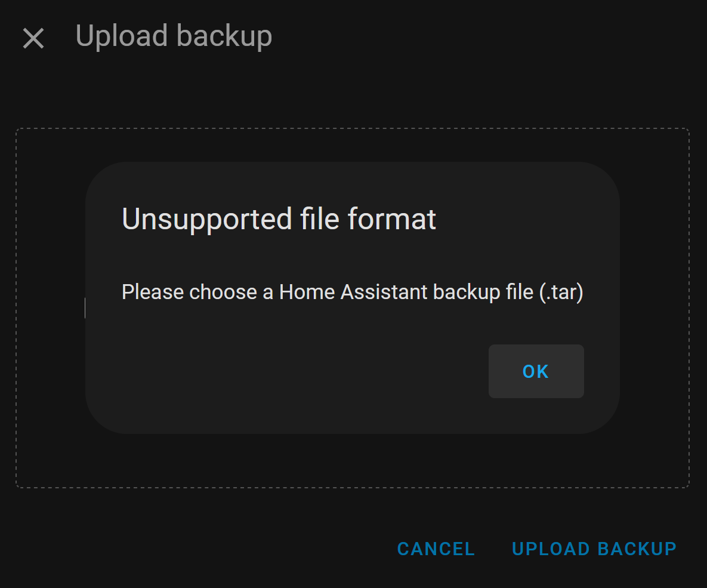The image size is (707, 588).
Task: Dismiss the error alert using OK
Action: [536, 371]
